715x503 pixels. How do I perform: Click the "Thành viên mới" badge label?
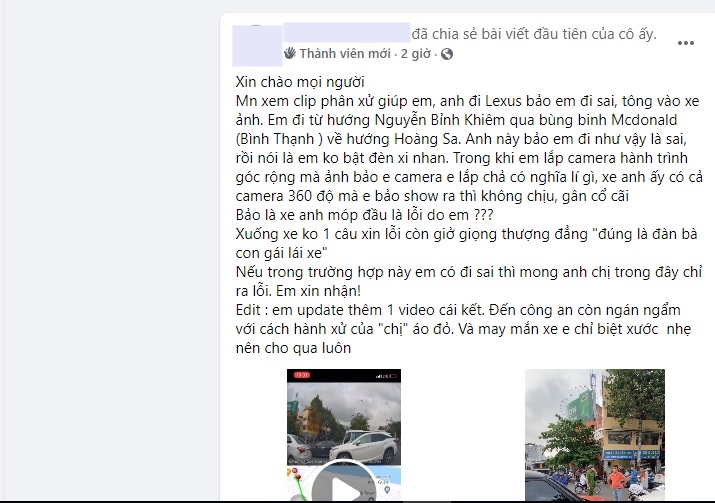coord(345,54)
